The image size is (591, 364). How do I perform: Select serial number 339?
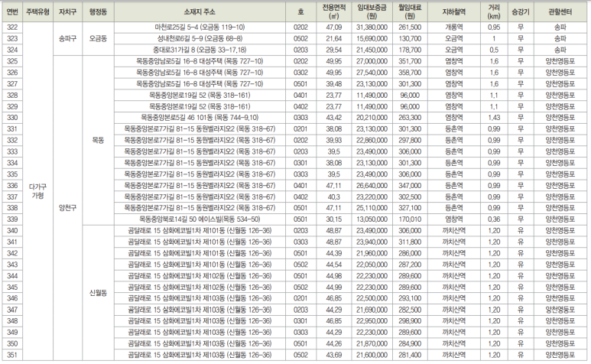12,219
